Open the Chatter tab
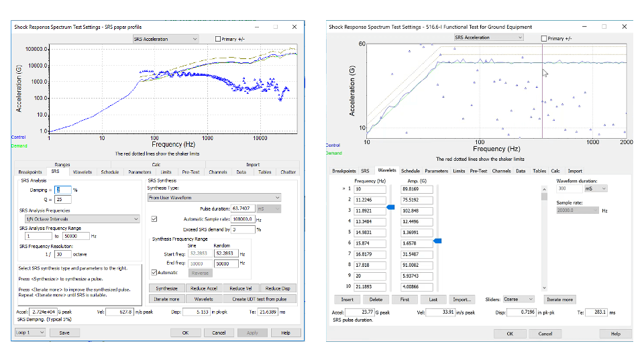 [288, 172]
